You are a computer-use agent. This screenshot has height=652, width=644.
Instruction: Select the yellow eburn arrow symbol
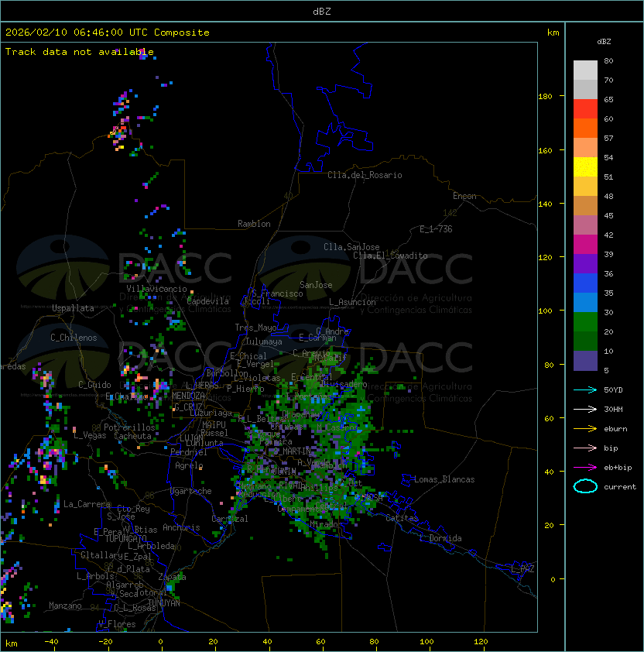585,428
